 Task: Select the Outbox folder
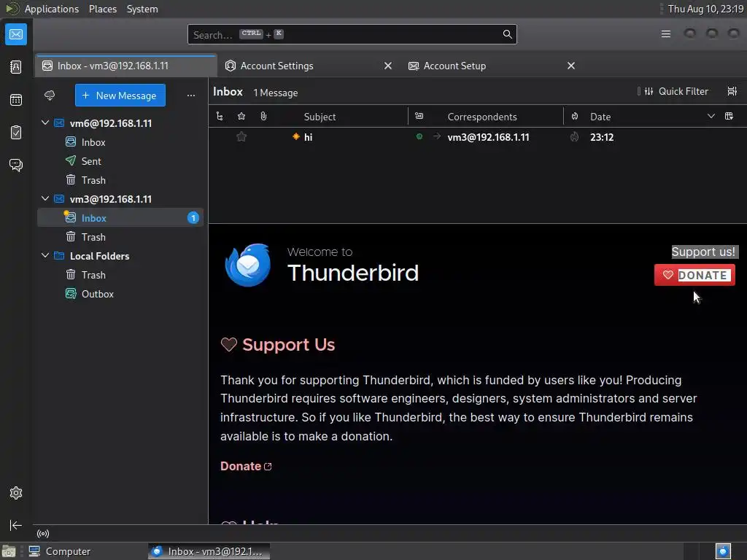[x=97, y=294]
